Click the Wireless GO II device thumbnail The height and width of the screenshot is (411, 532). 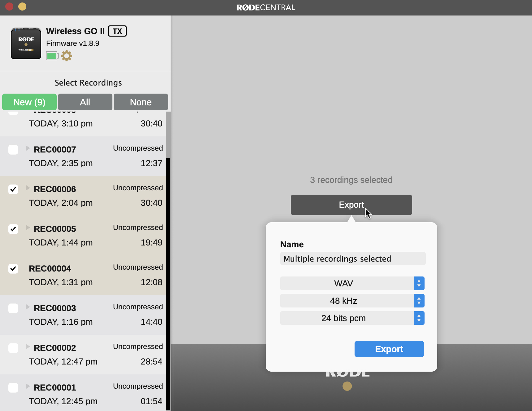(26, 43)
